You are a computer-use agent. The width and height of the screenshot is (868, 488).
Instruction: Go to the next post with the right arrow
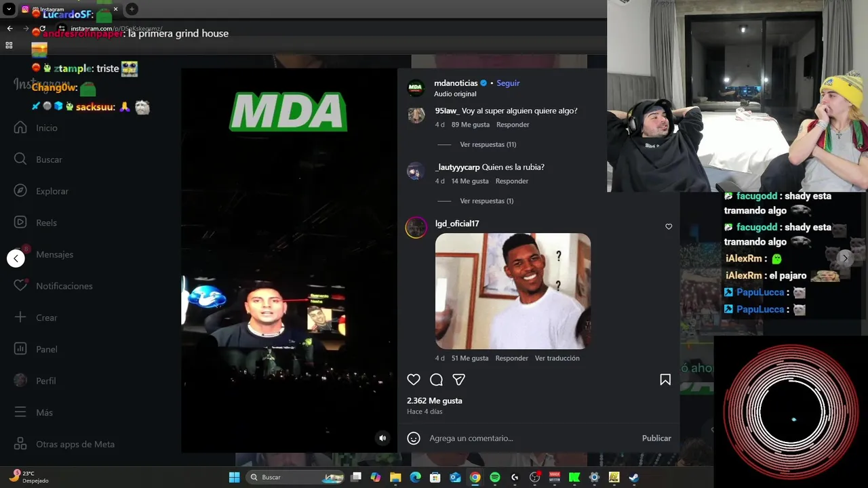tap(845, 258)
